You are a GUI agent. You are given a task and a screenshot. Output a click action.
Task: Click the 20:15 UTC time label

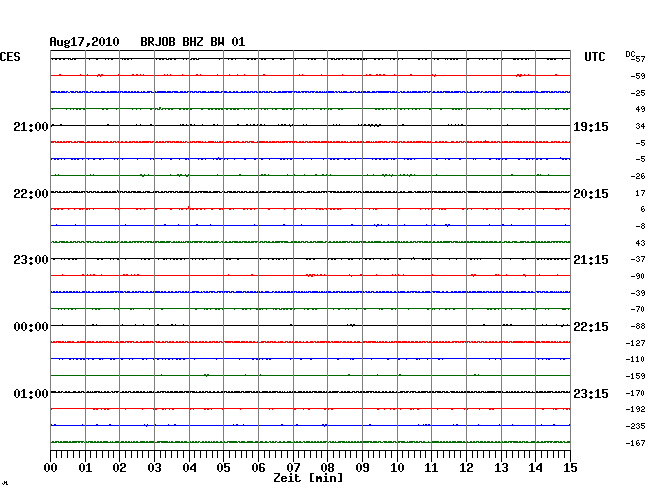[591, 194]
